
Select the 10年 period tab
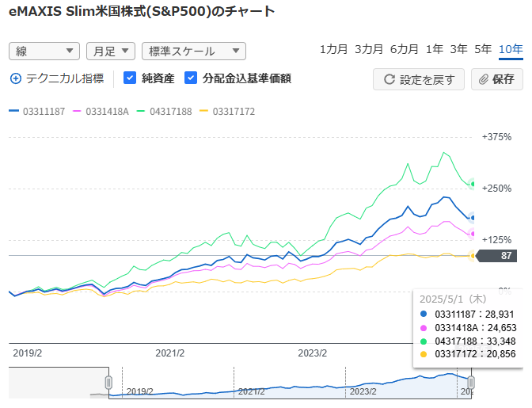[x=511, y=50]
